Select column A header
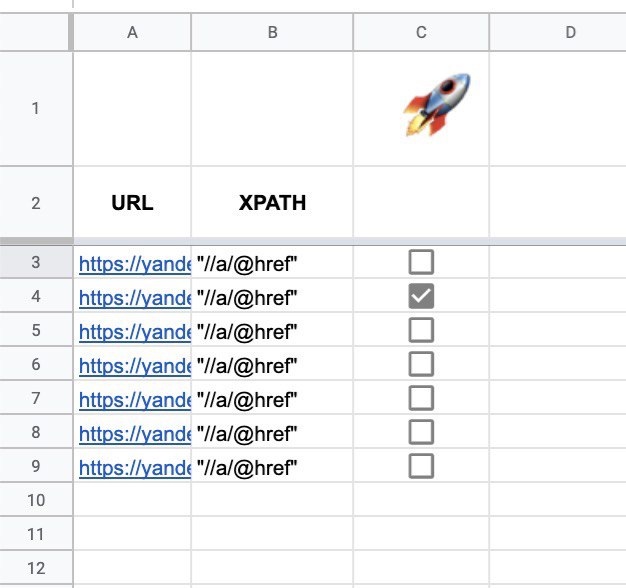626x588 pixels. pos(133,32)
